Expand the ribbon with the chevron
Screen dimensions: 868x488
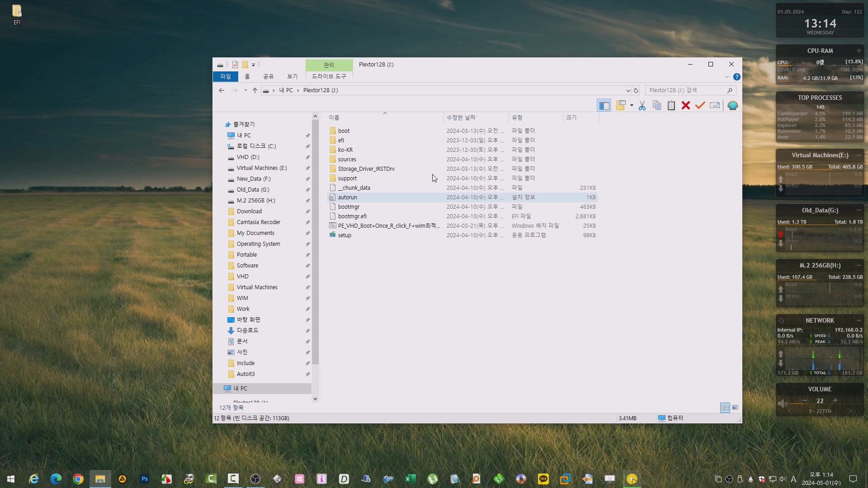(727, 77)
